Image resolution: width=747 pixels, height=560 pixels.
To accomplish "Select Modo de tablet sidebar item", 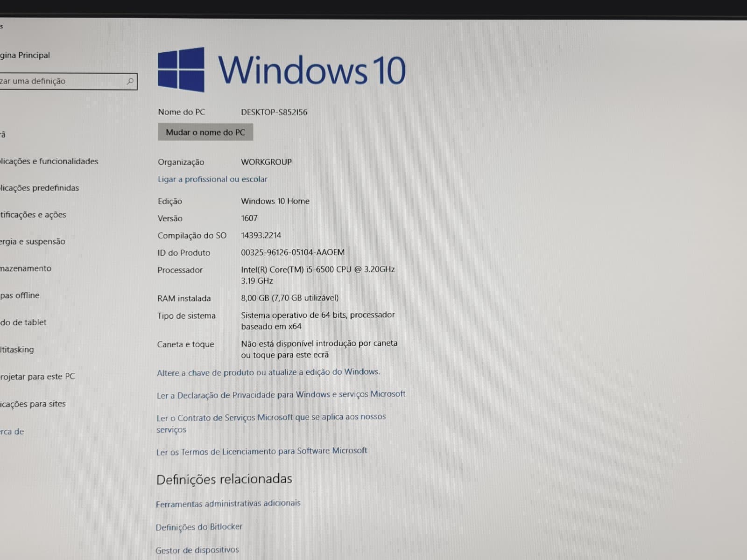I will click(x=23, y=322).
